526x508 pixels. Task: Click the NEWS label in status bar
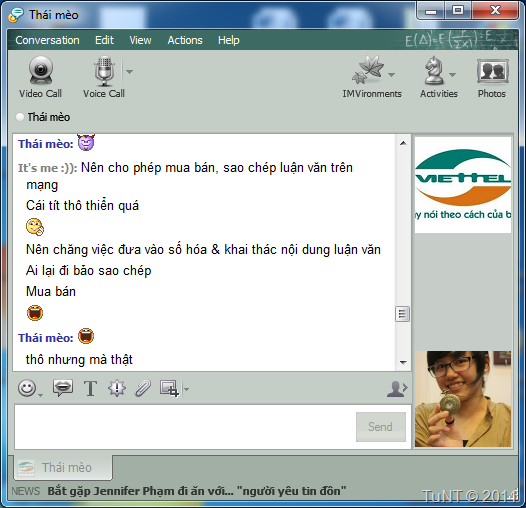coord(25,491)
